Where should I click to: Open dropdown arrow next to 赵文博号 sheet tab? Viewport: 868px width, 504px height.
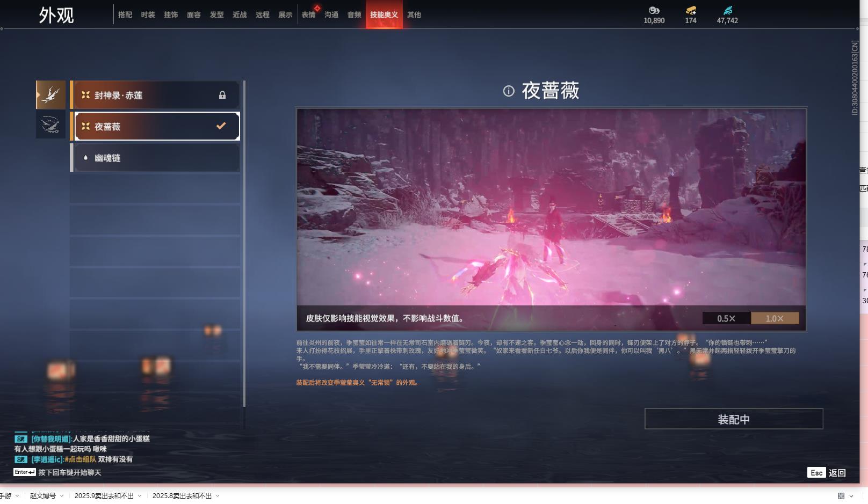click(62, 496)
